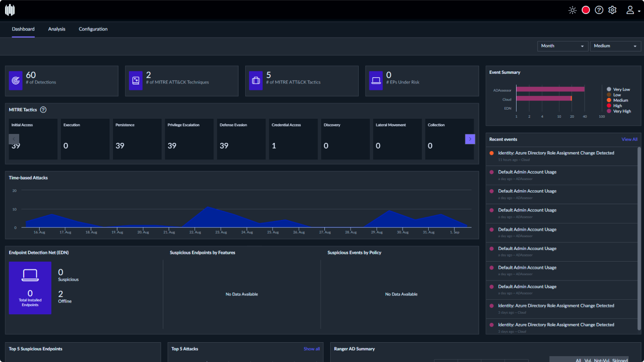Image resolution: width=644 pixels, height=362 pixels.
Task: Toggle the Medium legend series in Event Summary
Action: tap(620, 100)
